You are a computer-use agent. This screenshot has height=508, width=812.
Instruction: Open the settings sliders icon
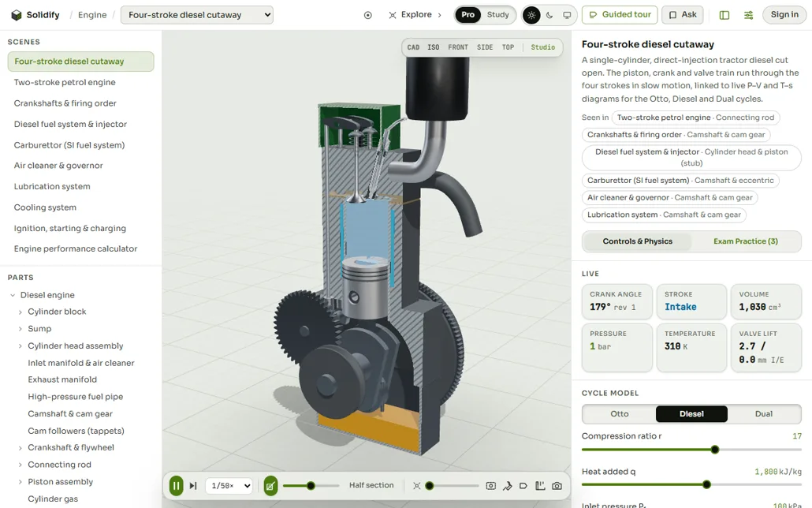click(749, 15)
